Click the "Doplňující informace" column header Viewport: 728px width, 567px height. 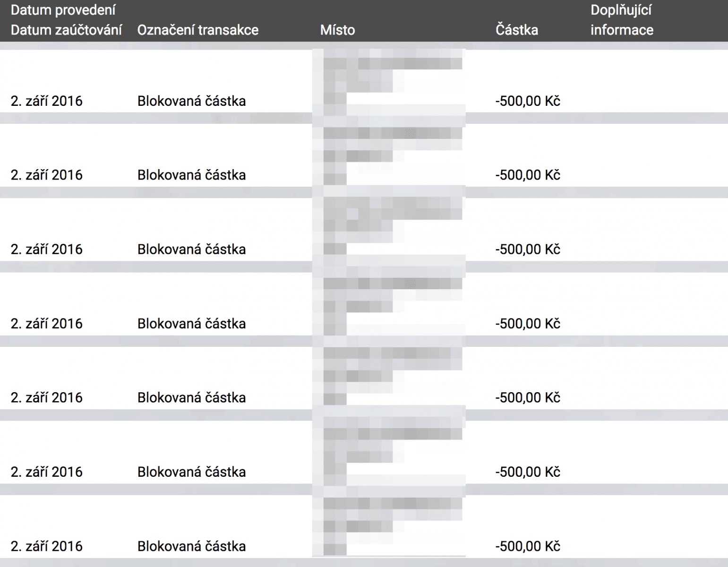[x=622, y=20]
